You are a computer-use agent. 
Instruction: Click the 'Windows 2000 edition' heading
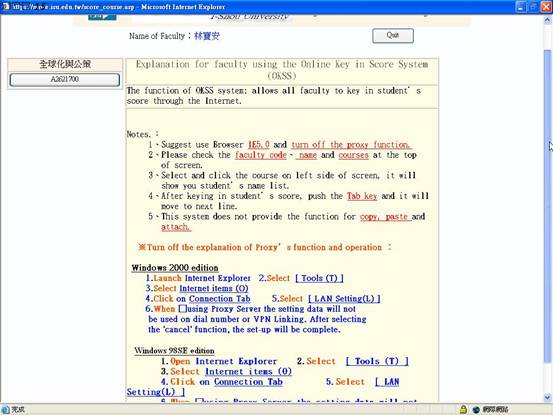click(175, 268)
